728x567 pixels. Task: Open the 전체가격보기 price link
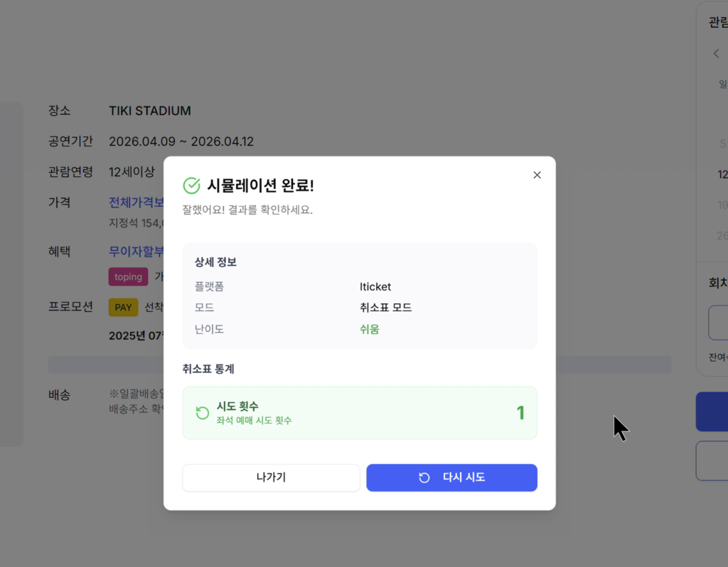pyautogui.click(x=136, y=202)
